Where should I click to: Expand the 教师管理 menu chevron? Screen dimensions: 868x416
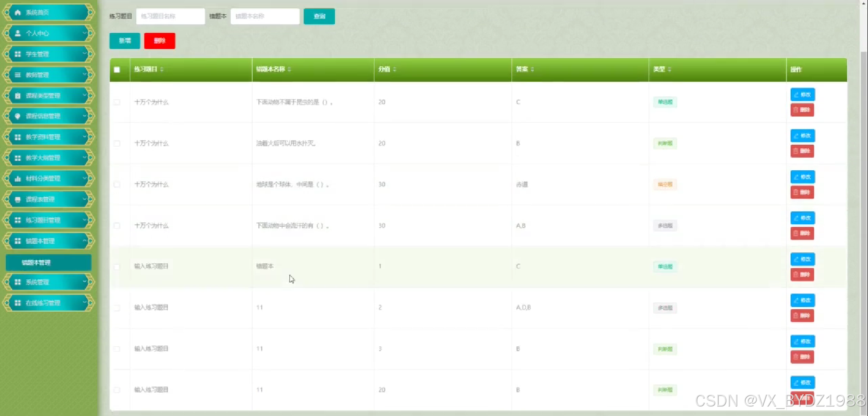click(85, 75)
